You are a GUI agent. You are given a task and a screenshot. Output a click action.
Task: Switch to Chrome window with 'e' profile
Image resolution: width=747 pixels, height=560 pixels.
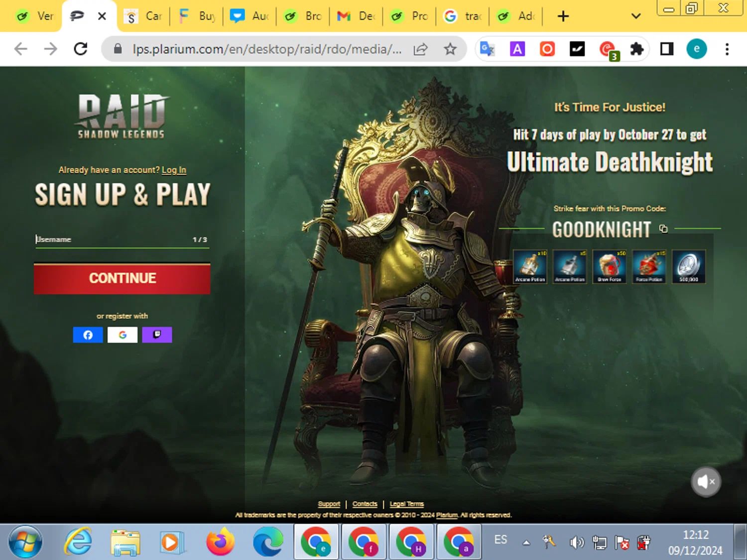[x=316, y=542]
